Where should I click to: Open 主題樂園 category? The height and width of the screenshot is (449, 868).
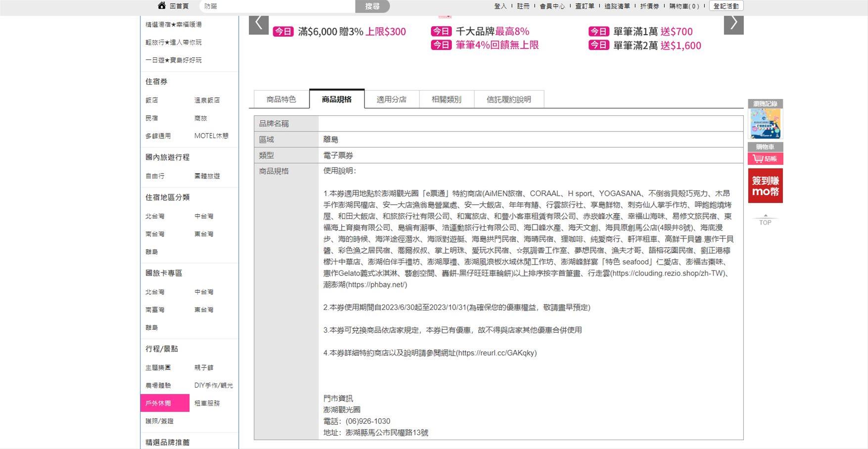click(158, 367)
